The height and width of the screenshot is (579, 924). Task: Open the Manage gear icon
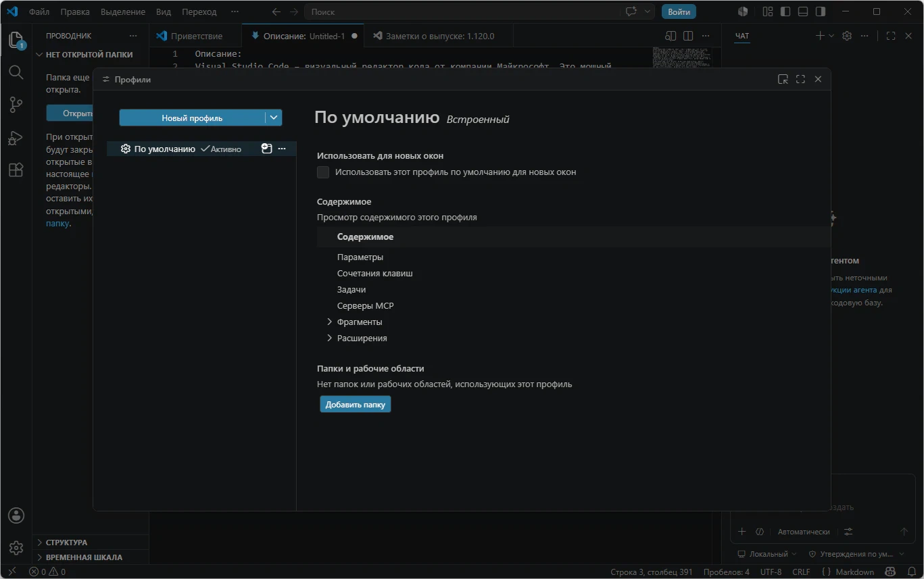16,548
